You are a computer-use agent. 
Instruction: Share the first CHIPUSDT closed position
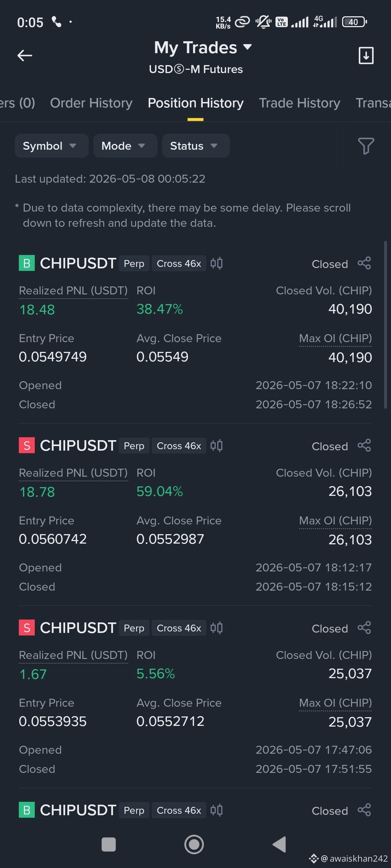pos(364,263)
